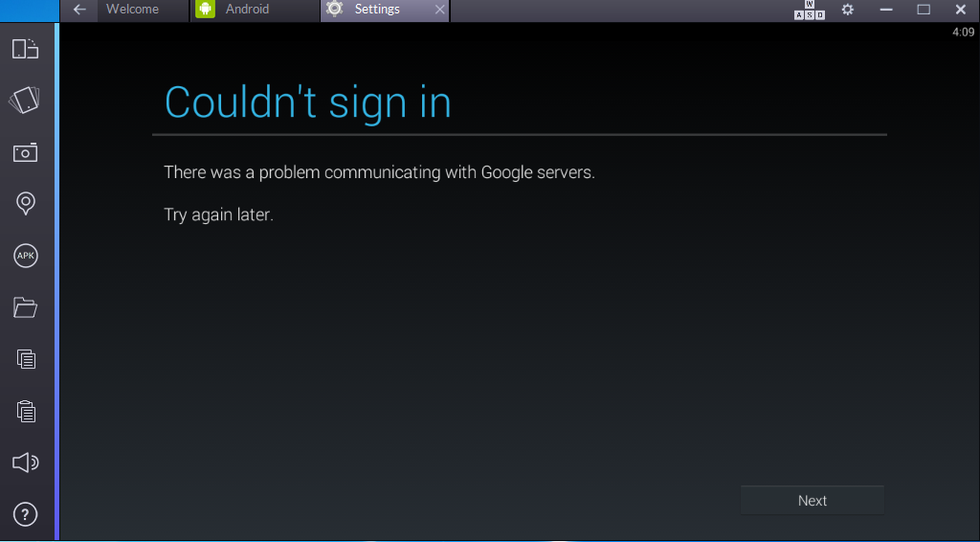The image size is (980, 542).
Task: Maximize the BlueStacks window
Action: tap(924, 10)
